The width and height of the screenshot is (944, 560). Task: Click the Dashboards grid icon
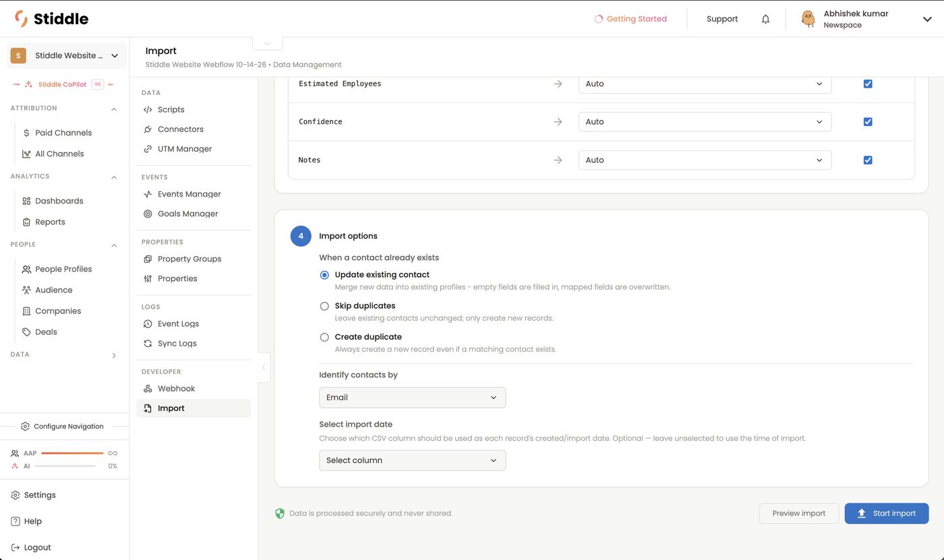point(26,201)
